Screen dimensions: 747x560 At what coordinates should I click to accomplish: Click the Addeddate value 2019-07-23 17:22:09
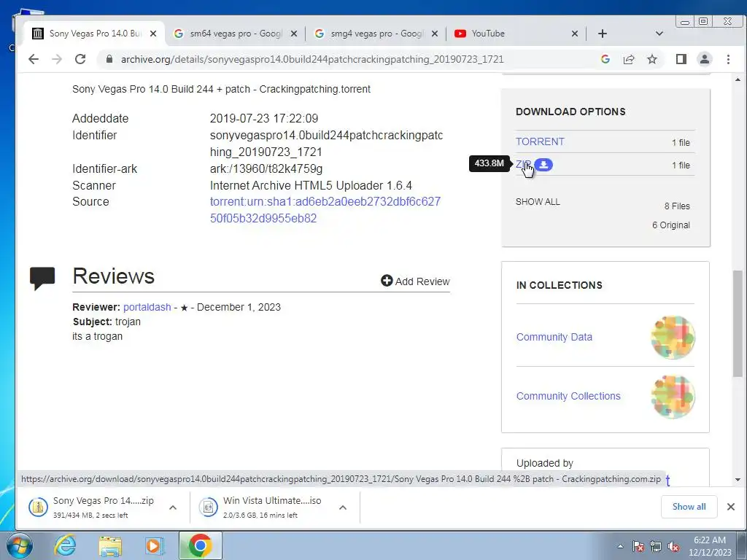(x=264, y=118)
